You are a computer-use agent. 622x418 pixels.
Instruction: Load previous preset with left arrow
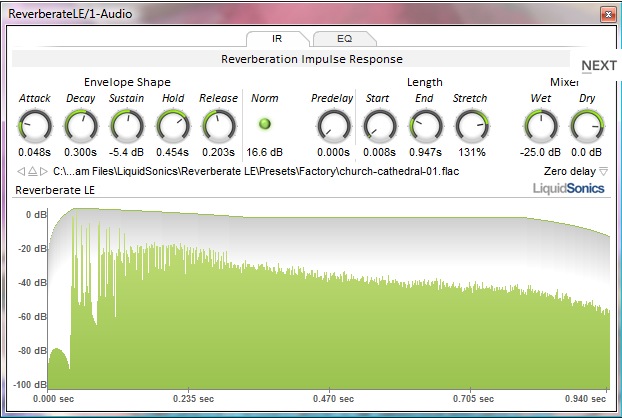pos(21,172)
